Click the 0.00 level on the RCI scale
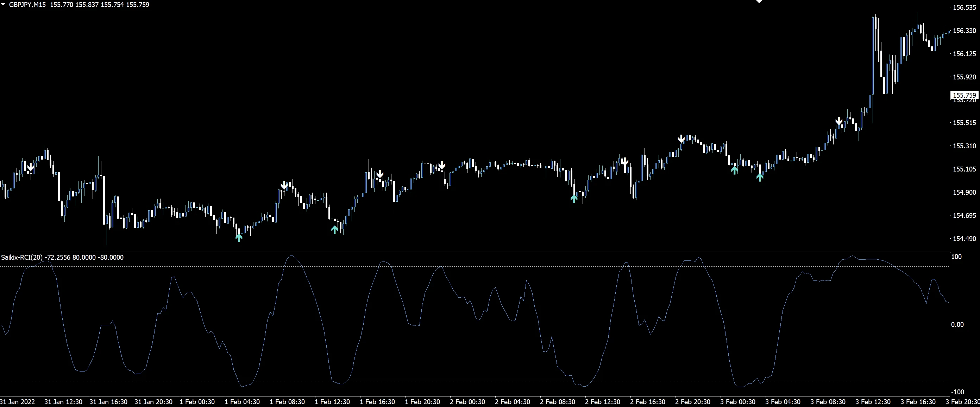This screenshot has height=407, width=980. (x=957, y=324)
